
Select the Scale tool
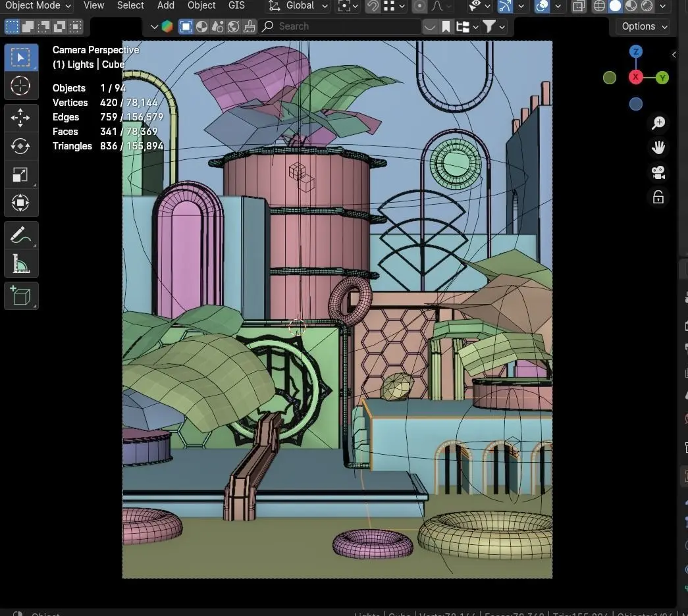(x=20, y=174)
